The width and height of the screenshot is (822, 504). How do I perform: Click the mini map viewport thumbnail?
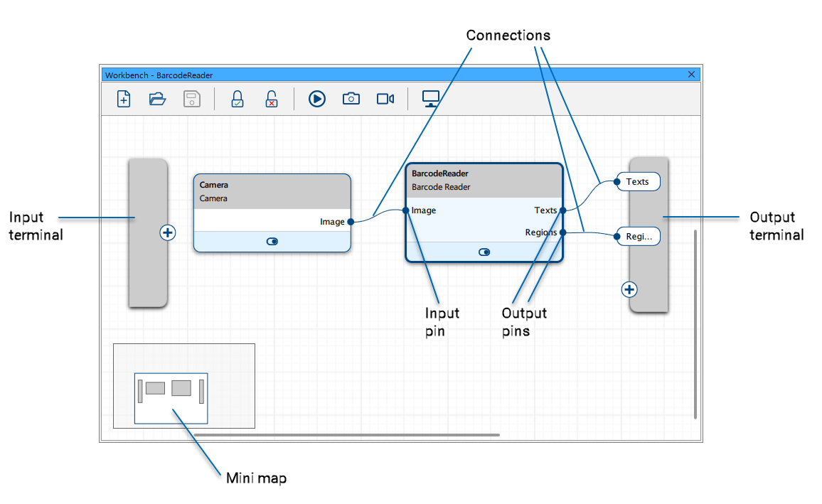point(171,398)
